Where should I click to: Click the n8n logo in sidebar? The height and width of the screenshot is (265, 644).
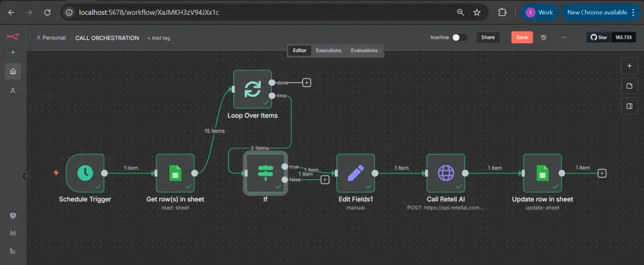pyautogui.click(x=12, y=37)
